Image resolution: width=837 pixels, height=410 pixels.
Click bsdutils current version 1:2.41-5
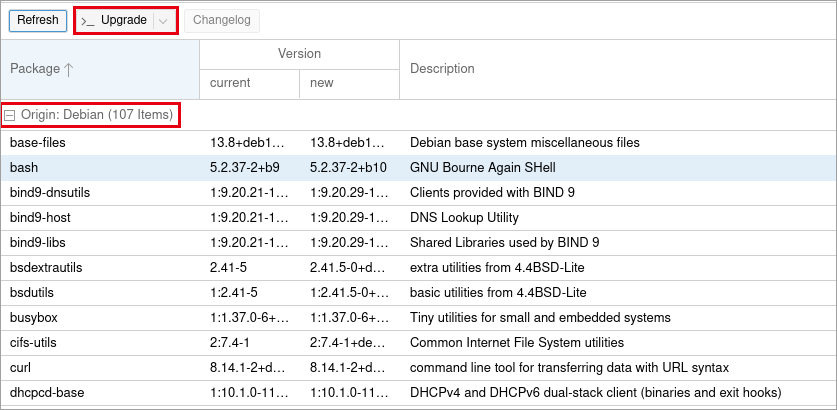[x=234, y=293]
